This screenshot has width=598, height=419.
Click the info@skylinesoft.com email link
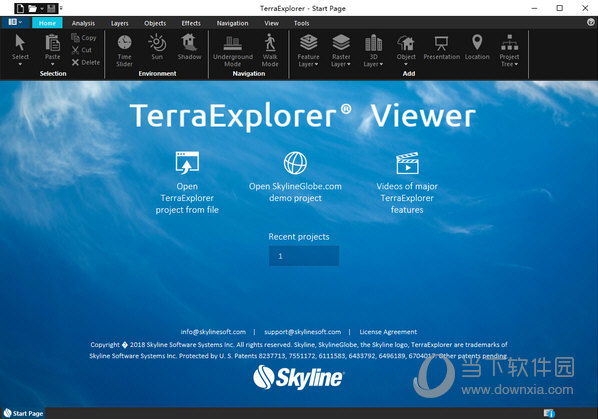click(x=213, y=332)
